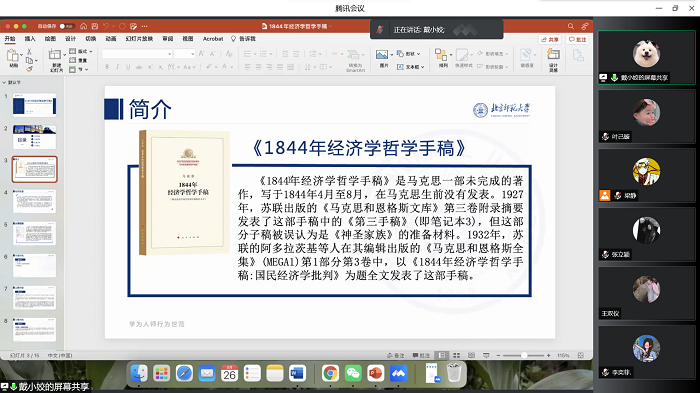Viewport: 700px width, 393px height.
Task: Click the 批注 comments button
Action: point(577,40)
